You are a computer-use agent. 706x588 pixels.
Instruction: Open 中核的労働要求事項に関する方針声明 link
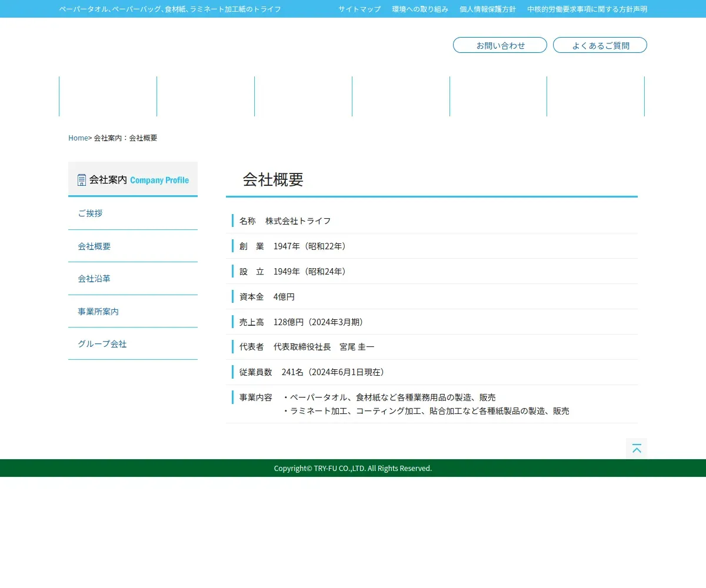tap(587, 9)
